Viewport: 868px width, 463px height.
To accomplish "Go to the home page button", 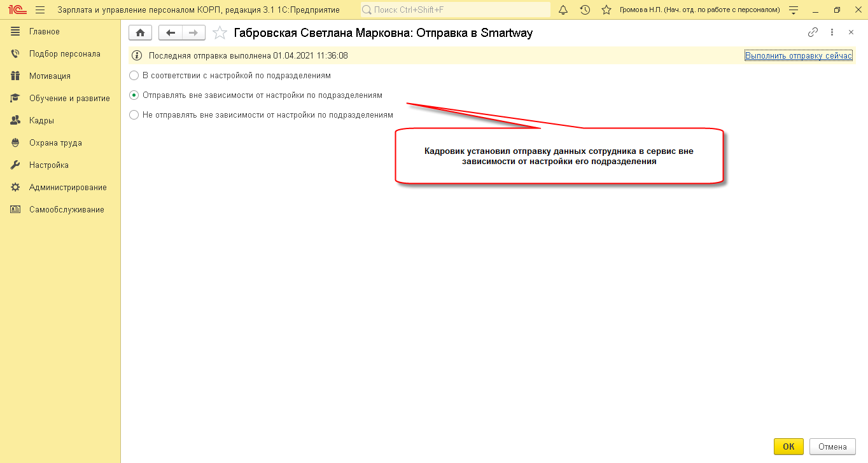I will pyautogui.click(x=140, y=33).
